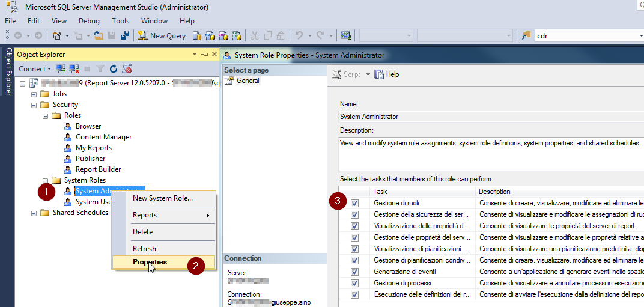644x307 pixels.
Task: Click the Paste toolbar icon
Action: point(281,36)
